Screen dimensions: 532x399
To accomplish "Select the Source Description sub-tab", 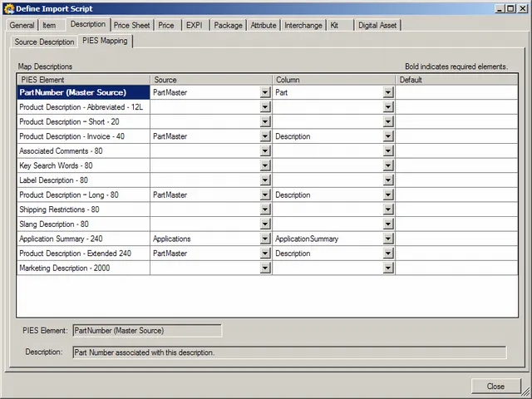I will 45,42.
